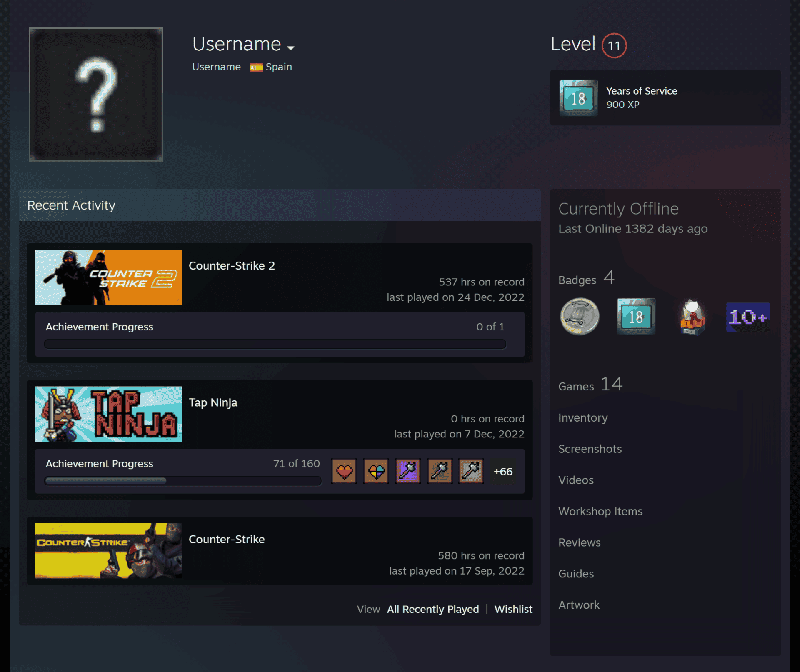Viewport: 800px width, 672px height.
Task: Click the Tap Ninja achievement progress bar
Action: [183, 481]
